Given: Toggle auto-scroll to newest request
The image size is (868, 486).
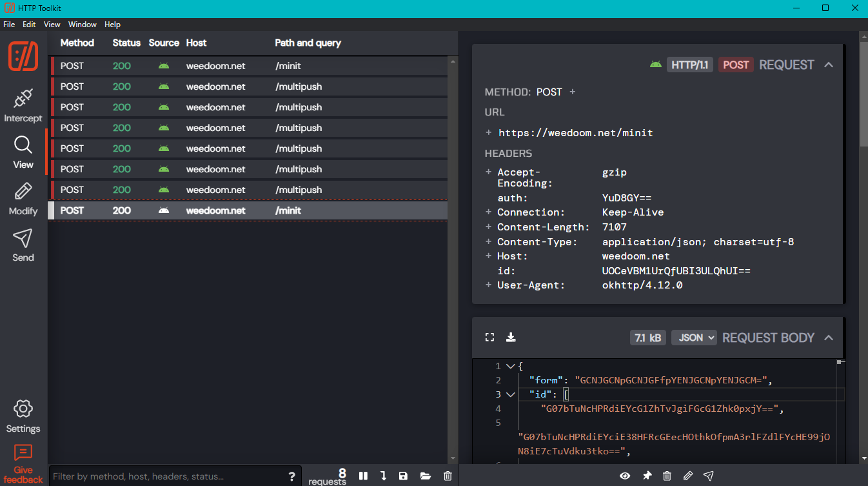Looking at the screenshot, I should [383, 476].
